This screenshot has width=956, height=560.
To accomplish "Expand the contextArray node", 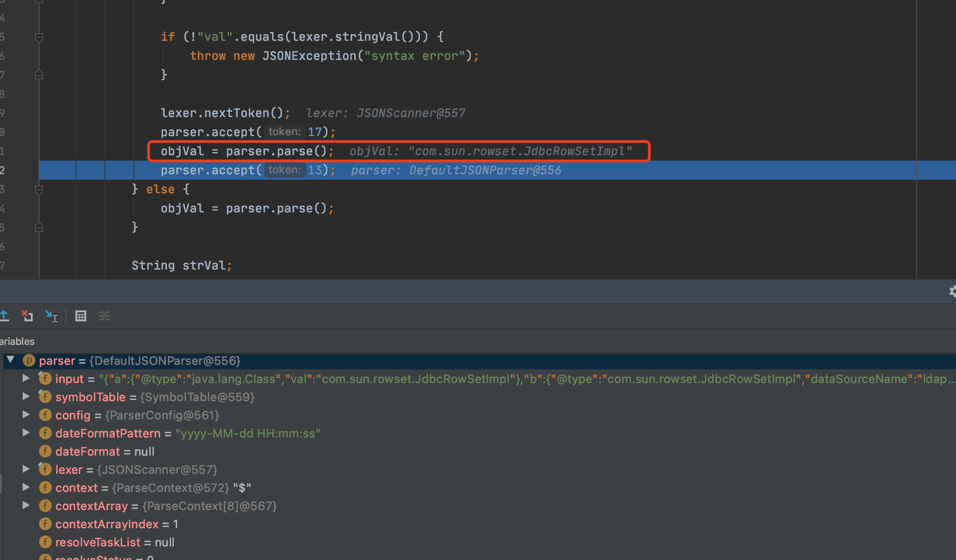I will 26,506.
